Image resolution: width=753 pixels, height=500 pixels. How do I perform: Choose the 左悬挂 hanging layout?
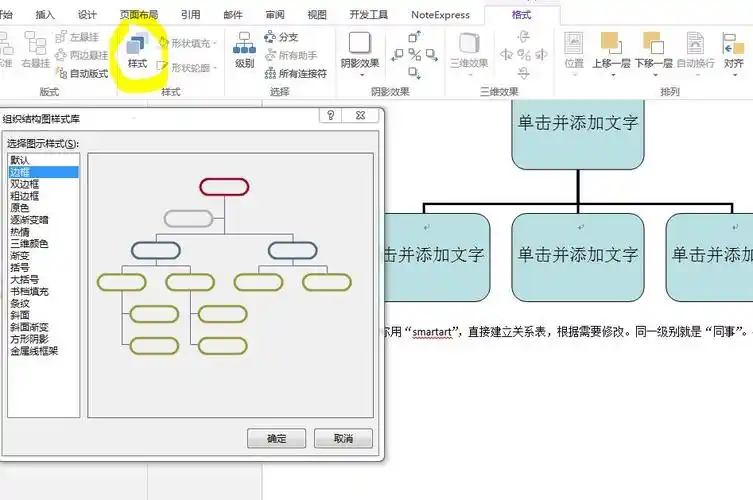[77, 37]
